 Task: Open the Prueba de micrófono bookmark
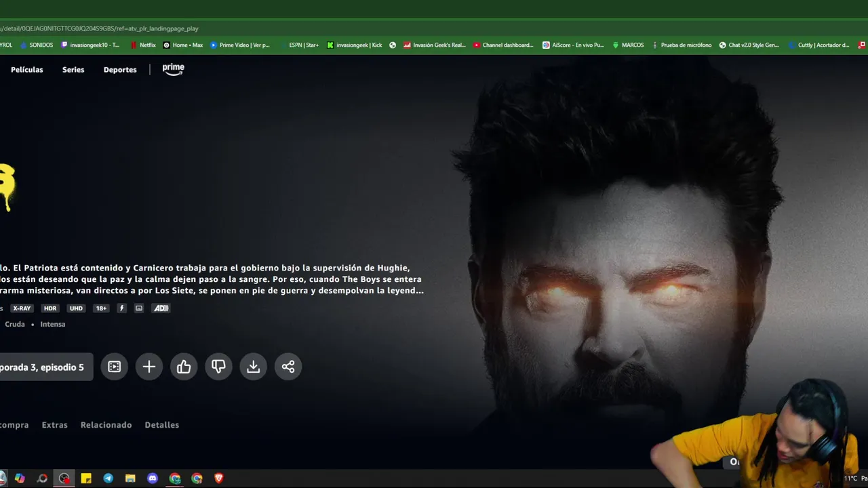click(682, 45)
